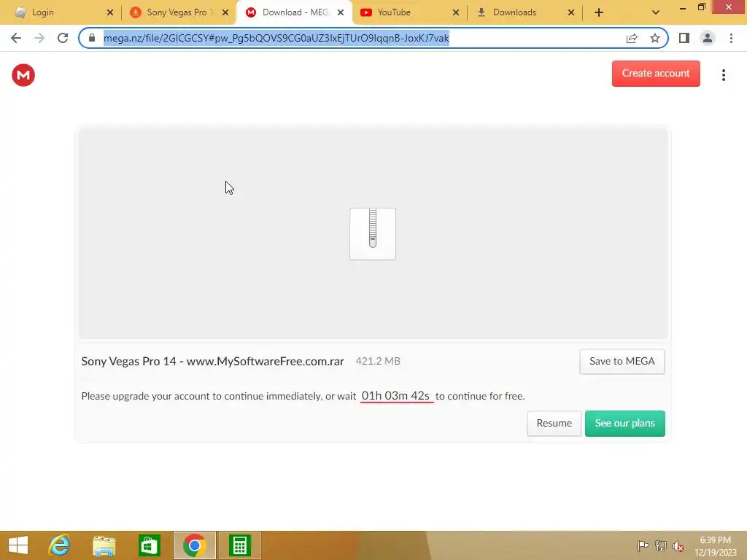This screenshot has width=747, height=560.
Task: Click the share this page icon
Action: [632, 38]
